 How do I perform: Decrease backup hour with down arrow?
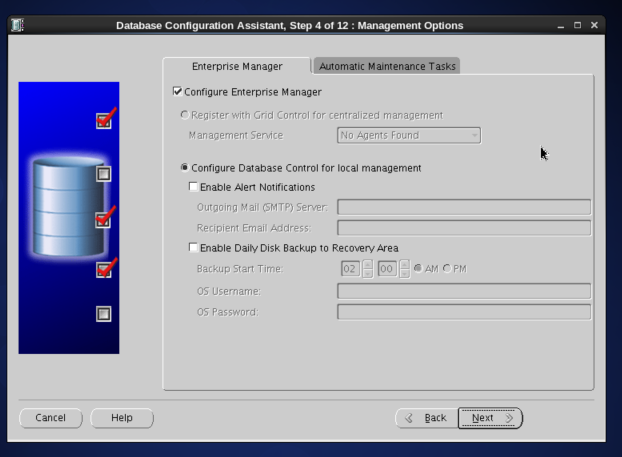[368, 273]
